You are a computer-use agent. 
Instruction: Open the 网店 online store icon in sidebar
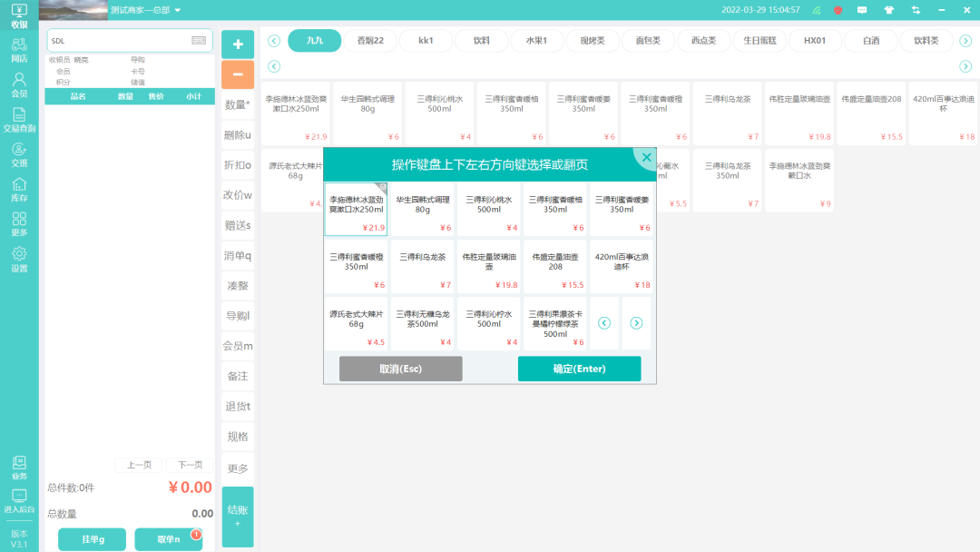coord(19,50)
